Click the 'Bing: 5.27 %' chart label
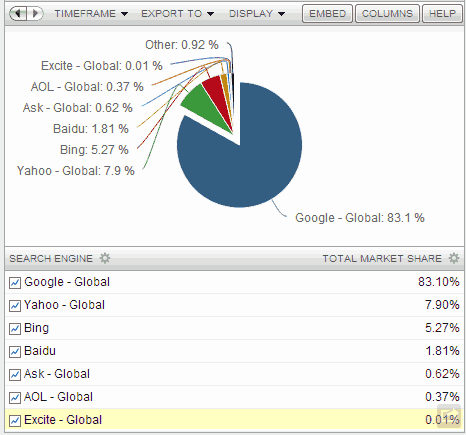 click(x=94, y=150)
